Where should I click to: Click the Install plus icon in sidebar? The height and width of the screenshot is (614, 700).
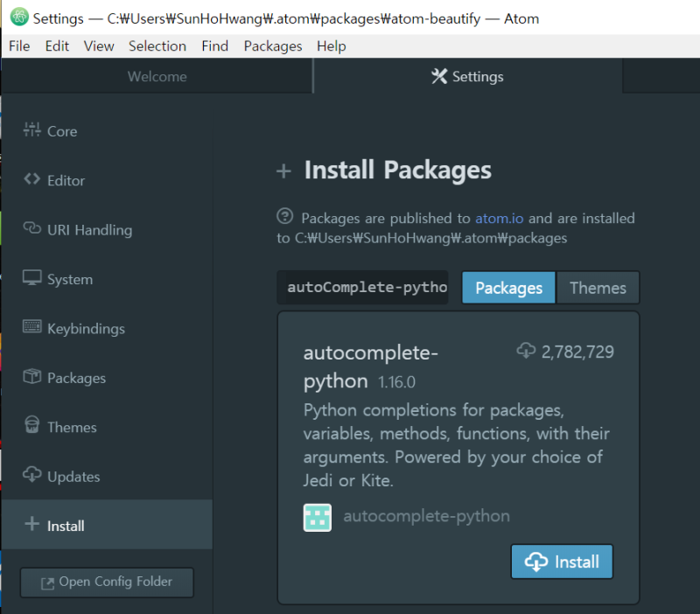coord(32,523)
